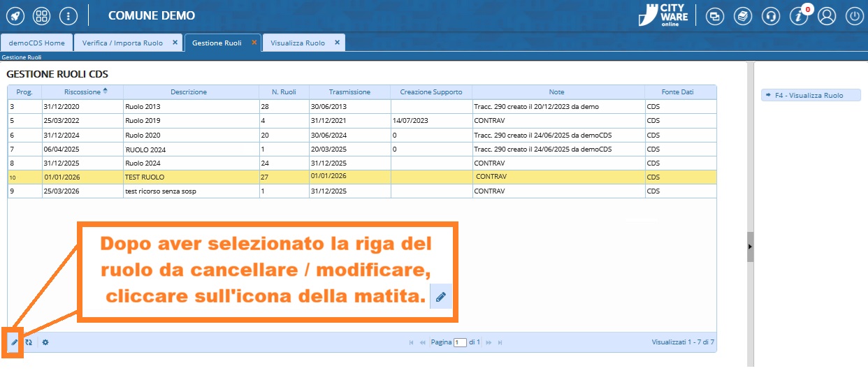Open the books documentation icon
The width and height of the screenshot is (868, 380).
tap(743, 16)
